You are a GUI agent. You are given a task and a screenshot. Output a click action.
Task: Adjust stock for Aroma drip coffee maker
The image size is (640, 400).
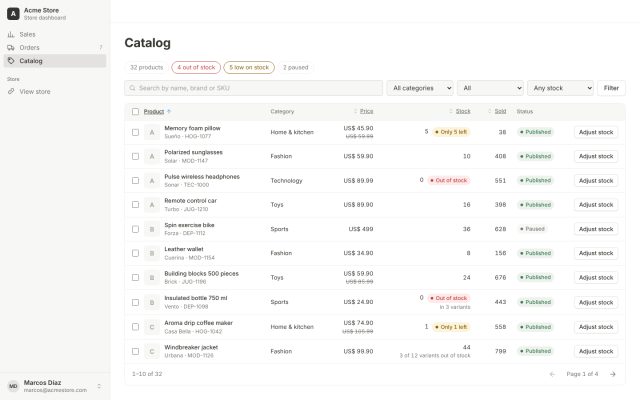[x=596, y=327]
